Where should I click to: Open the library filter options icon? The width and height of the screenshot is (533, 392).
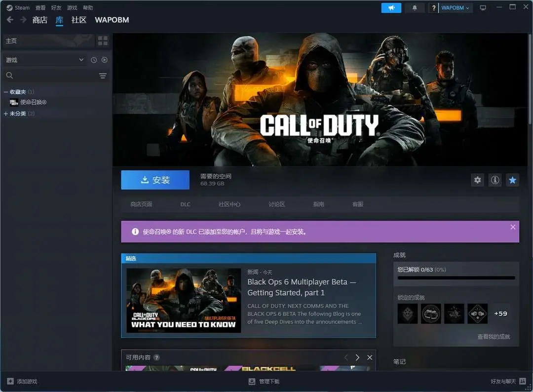[103, 76]
